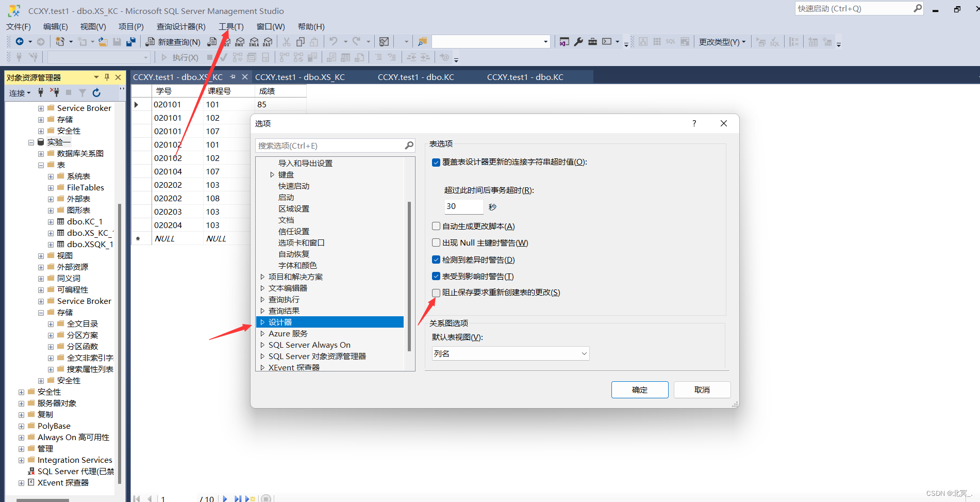Toggle override connection string timeout checkbox
This screenshot has width=980, height=502.
click(x=436, y=162)
